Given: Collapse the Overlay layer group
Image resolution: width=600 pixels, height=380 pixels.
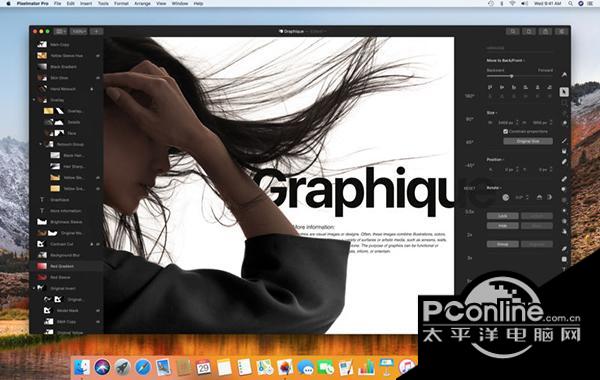Looking at the screenshot, I should point(34,100).
